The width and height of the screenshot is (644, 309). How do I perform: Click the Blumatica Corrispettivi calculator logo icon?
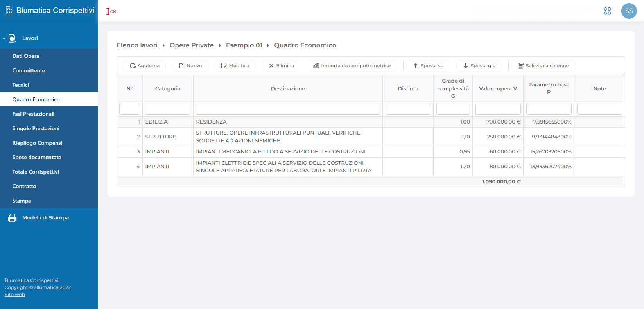pyautogui.click(x=9, y=11)
